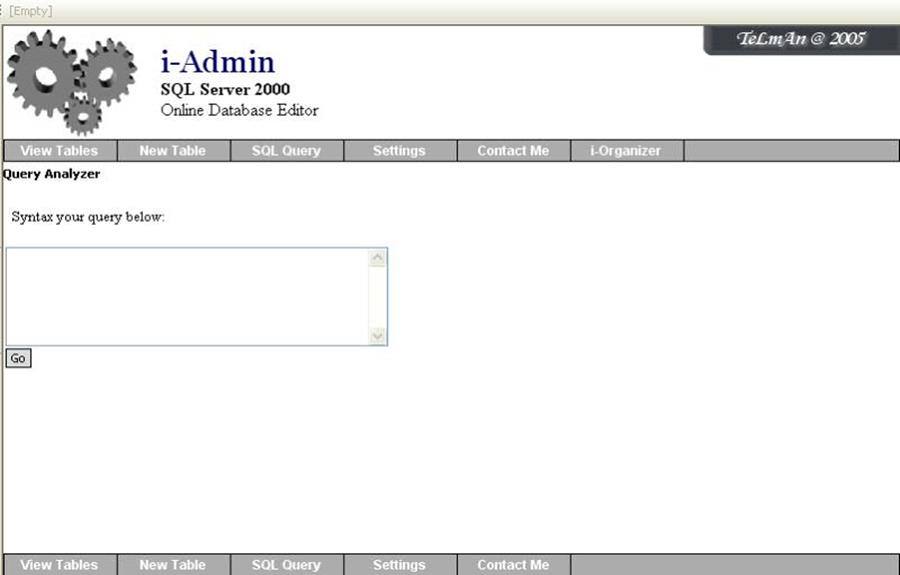Open Contact Me in bottom navigation bar
Viewport: 900px width, 575px height.
[513, 565]
